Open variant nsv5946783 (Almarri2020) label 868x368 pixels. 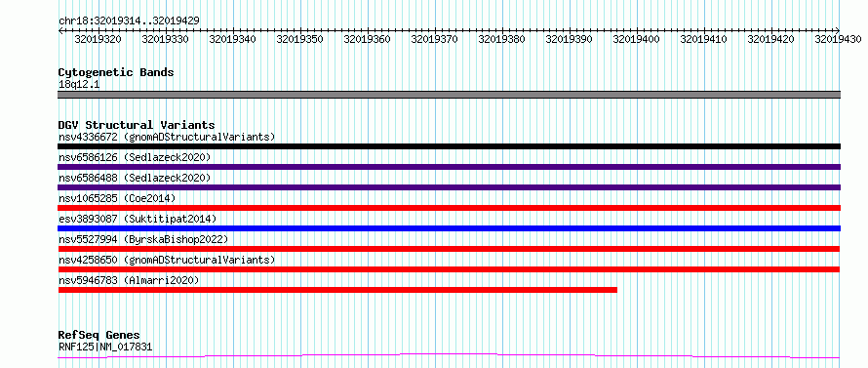point(129,280)
